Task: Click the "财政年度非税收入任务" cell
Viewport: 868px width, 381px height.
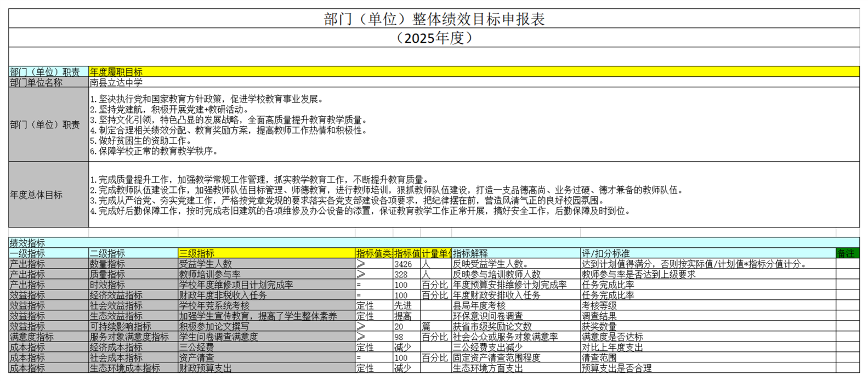Action: point(266,295)
